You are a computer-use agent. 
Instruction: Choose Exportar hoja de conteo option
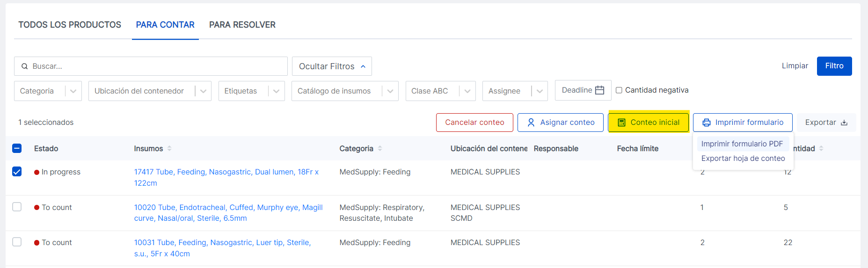point(743,159)
